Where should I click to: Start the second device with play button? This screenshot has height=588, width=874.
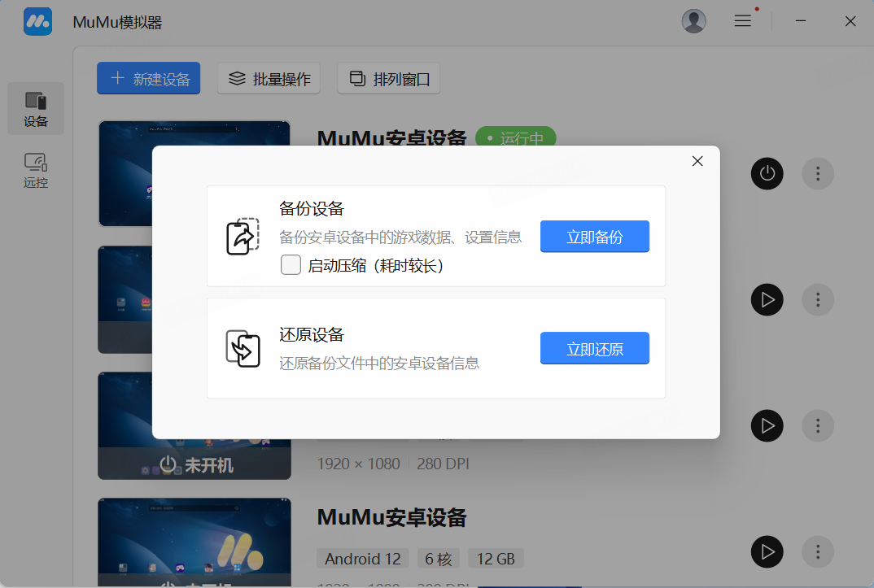(767, 299)
